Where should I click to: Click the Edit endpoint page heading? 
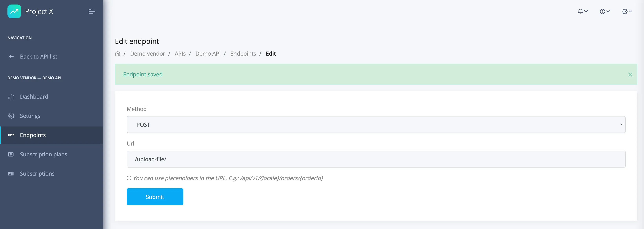point(137,41)
